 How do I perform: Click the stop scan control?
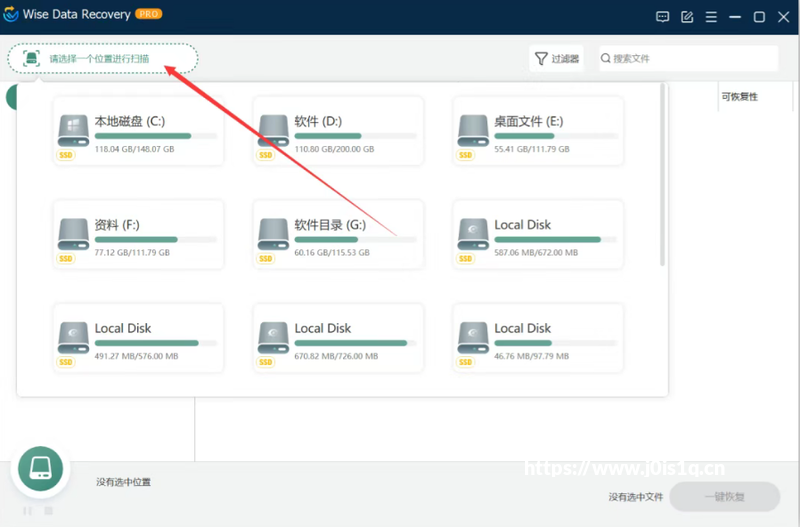pos(48,511)
